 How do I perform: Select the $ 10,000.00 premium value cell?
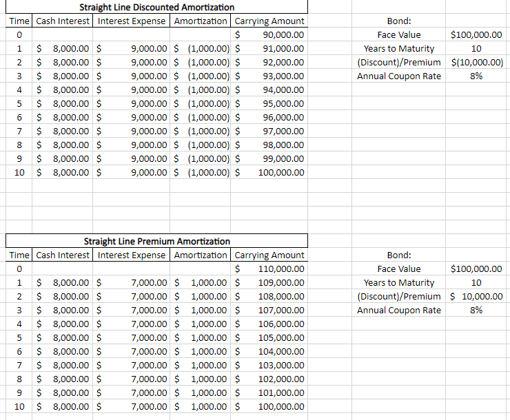click(x=476, y=296)
